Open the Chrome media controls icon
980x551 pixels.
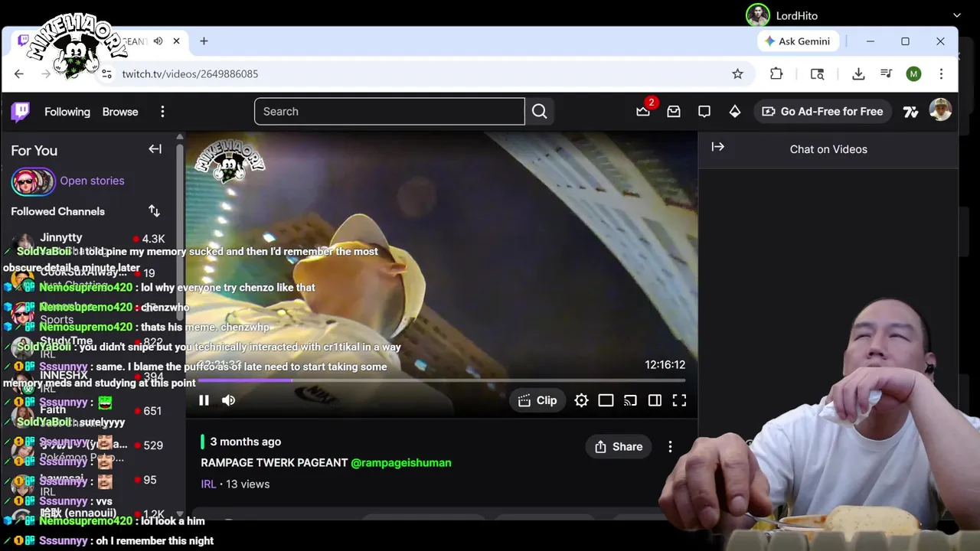click(886, 74)
